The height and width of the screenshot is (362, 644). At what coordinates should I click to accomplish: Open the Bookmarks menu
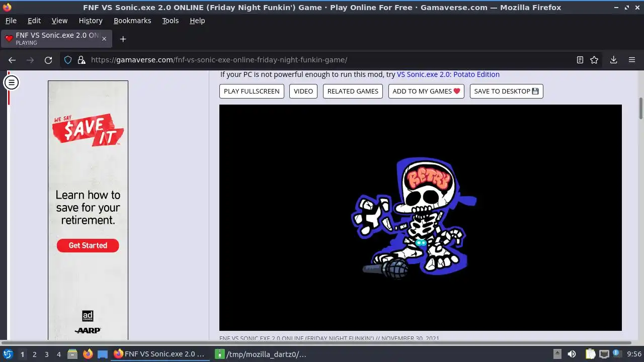pyautogui.click(x=132, y=21)
